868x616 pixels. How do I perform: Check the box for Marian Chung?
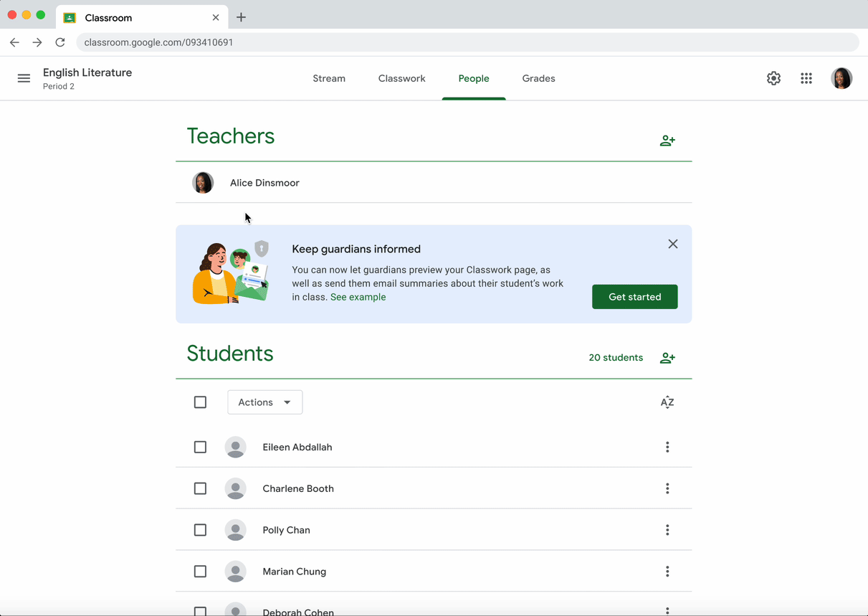[200, 572]
